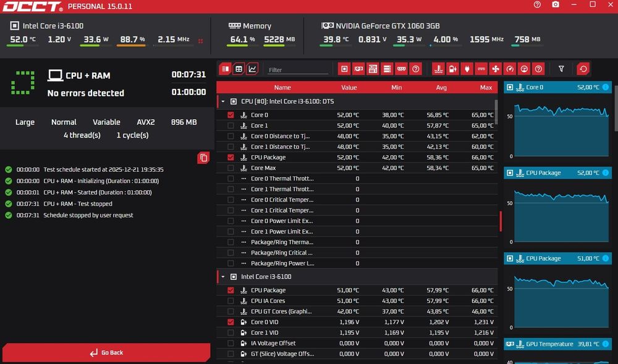Viewport: 618px width, 364px height.
Task: Uncheck the Core 0 temperature row checkbox
Action: click(x=231, y=115)
